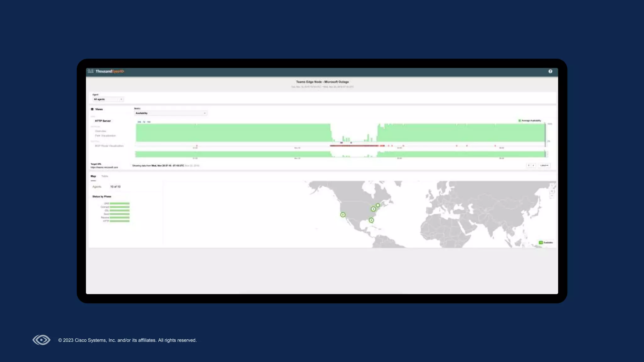
Task: Expand the Availability metric dropdown
Action: pos(170,113)
